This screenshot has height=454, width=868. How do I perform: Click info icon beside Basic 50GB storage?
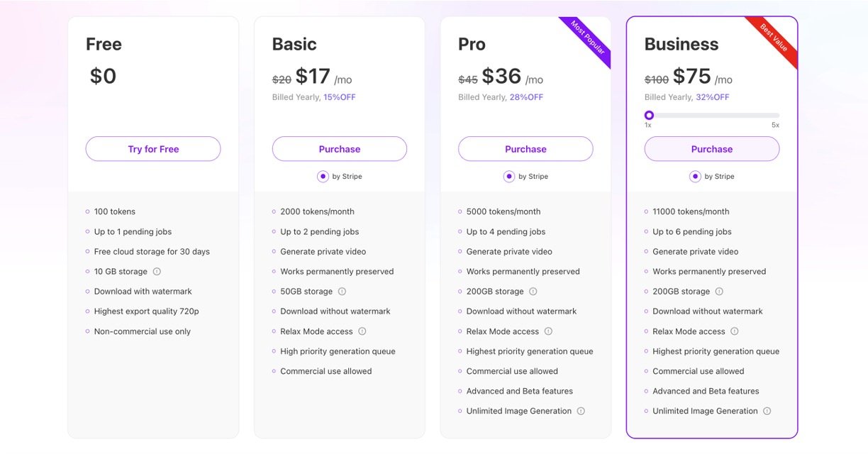click(342, 292)
